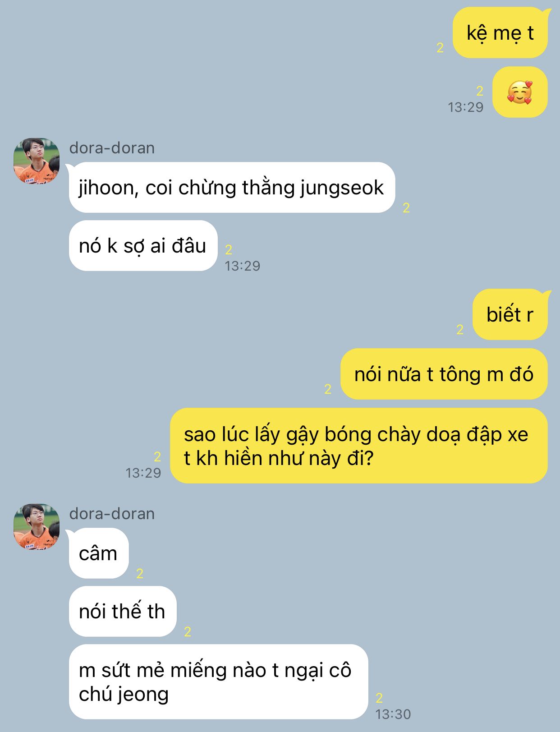The image size is (560, 732).
Task: Tap dora-doran's avatar beside the 'câm' message
Action: click(x=37, y=527)
